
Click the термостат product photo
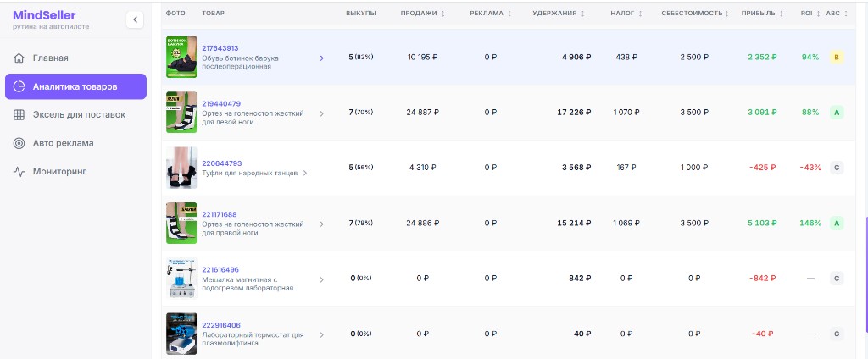tap(181, 334)
